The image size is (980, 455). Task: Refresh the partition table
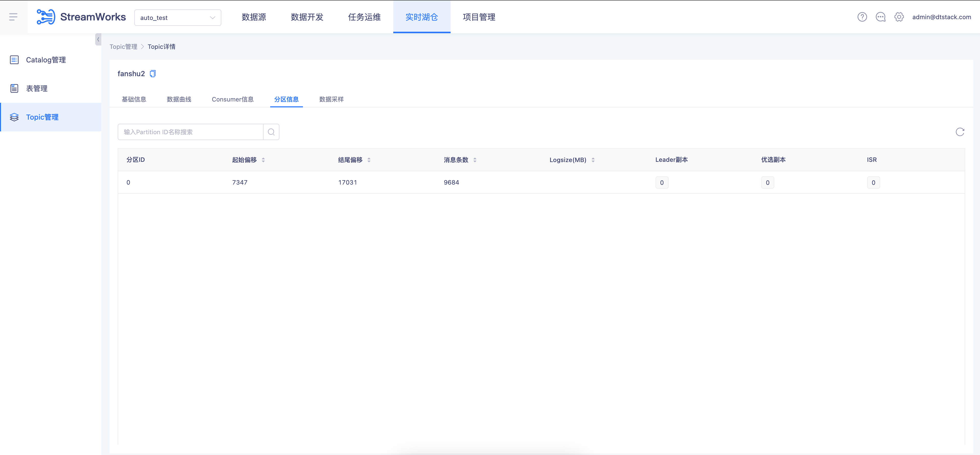click(x=960, y=132)
